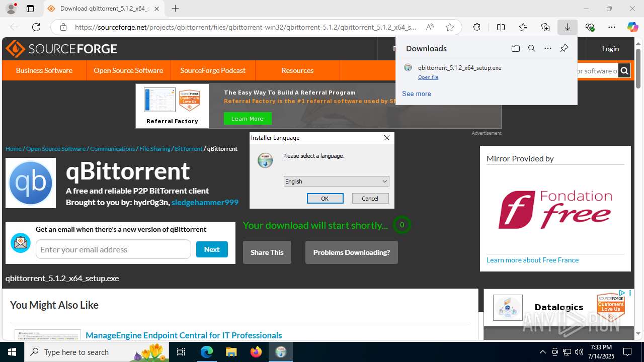The height and width of the screenshot is (362, 644).
Task: Open a new browser tab
Action: (175, 9)
